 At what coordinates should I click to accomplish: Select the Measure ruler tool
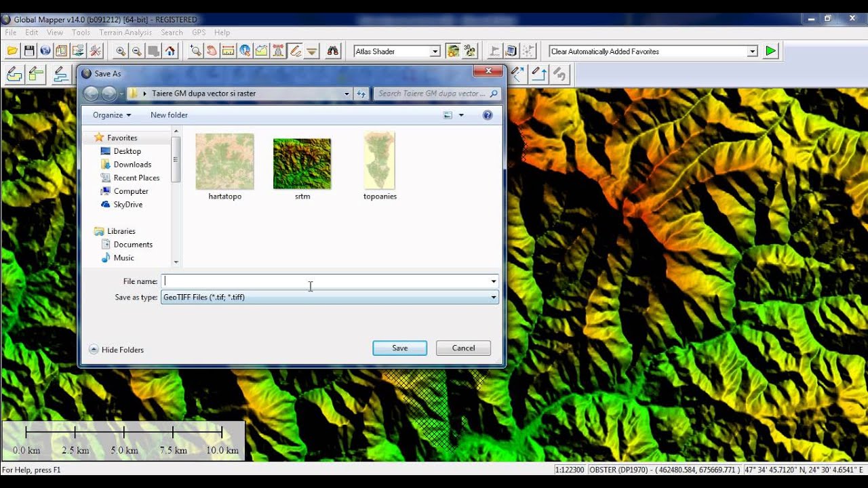click(x=228, y=51)
